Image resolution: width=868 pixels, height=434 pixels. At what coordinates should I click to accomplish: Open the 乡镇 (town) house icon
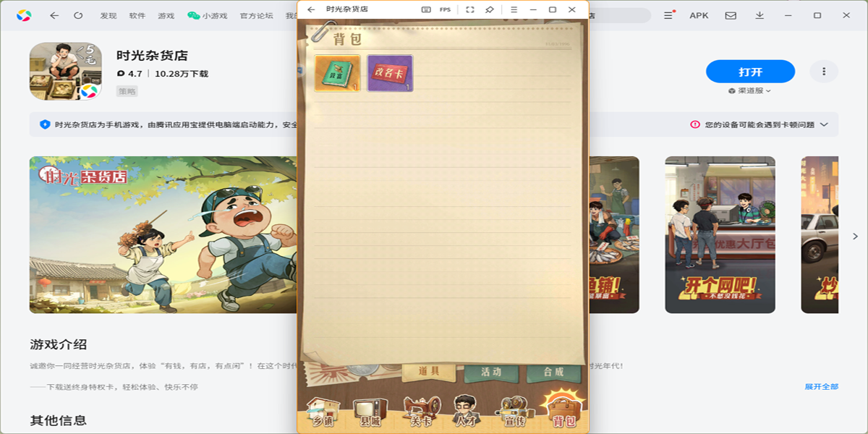pos(323,412)
